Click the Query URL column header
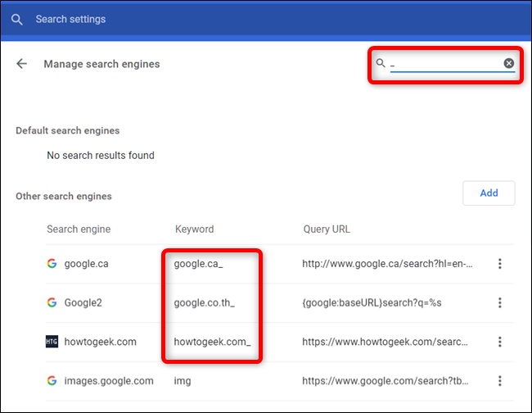Image resolution: width=532 pixels, height=413 pixels. (x=327, y=229)
